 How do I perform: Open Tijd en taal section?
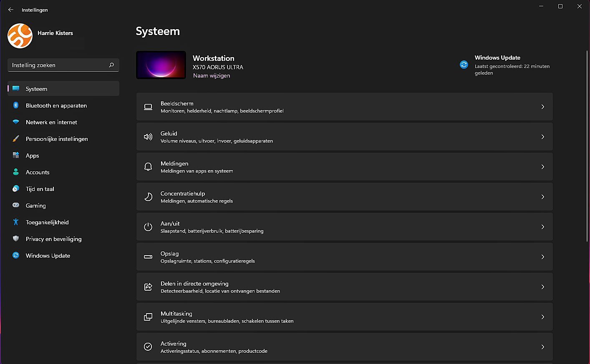click(63, 189)
